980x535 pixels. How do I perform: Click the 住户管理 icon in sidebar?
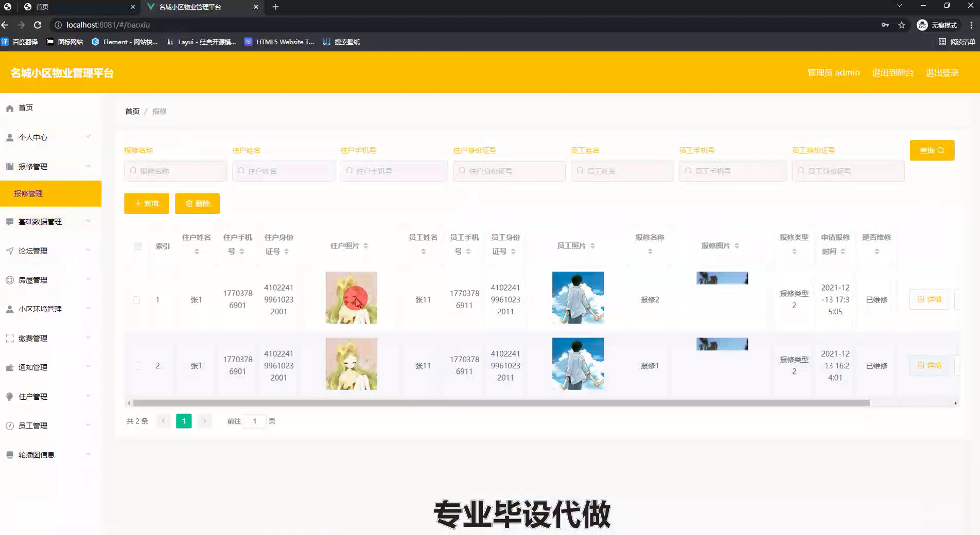[x=10, y=397]
